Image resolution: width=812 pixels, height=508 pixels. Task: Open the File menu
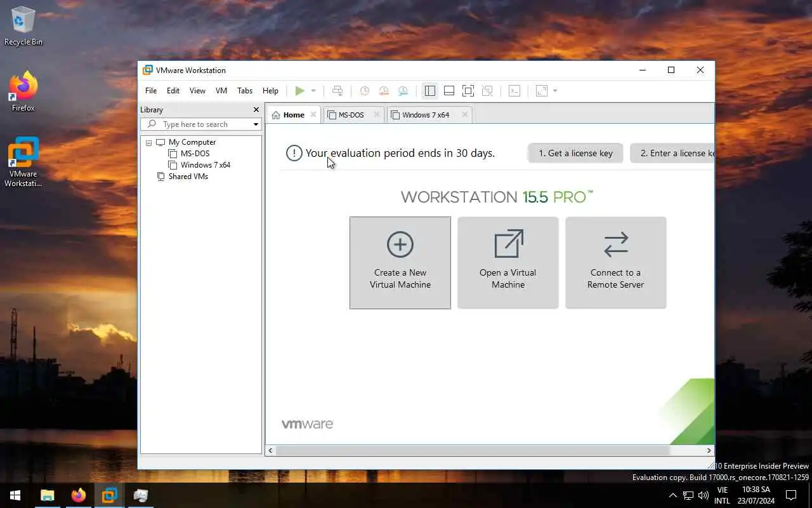(x=151, y=91)
